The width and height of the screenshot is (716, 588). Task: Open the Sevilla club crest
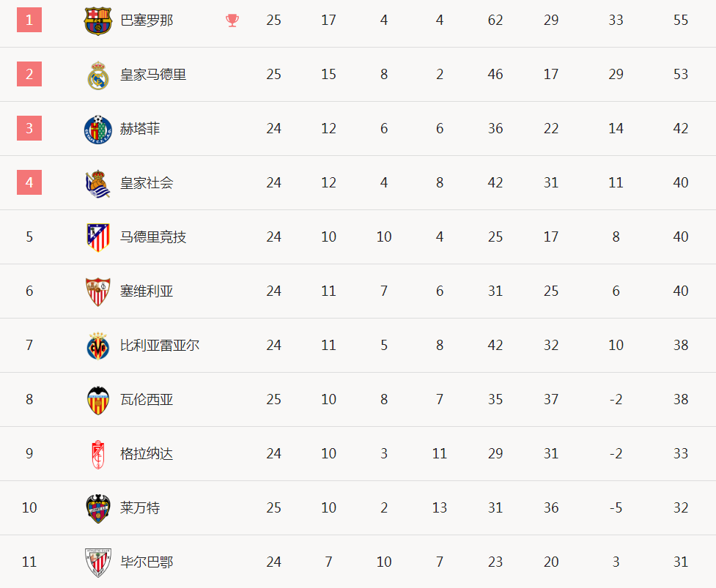click(x=97, y=291)
